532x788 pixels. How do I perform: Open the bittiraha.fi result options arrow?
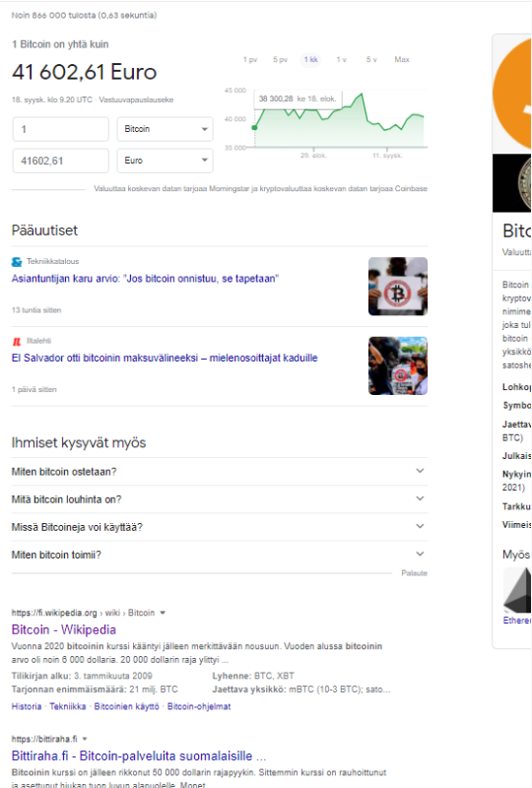point(85,739)
